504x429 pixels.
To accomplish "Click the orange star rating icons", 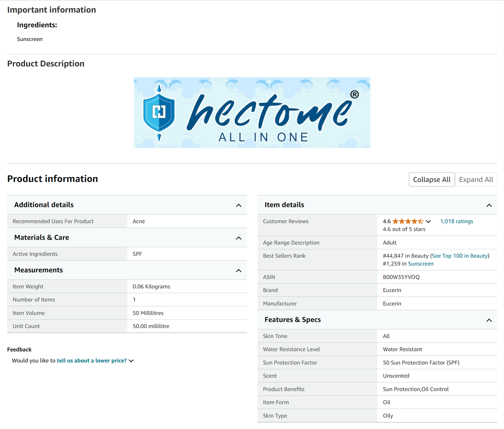I will tap(408, 221).
